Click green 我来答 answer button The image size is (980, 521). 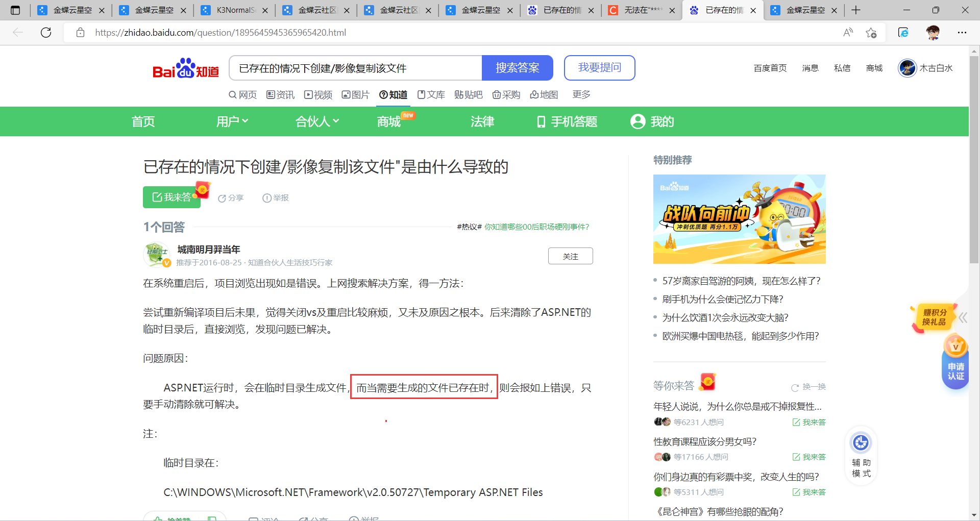(x=171, y=197)
